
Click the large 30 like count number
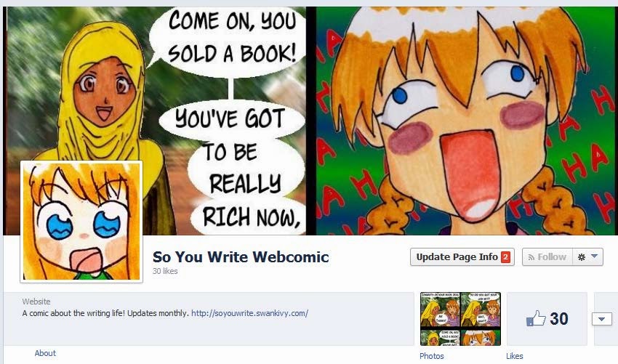coord(559,319)
